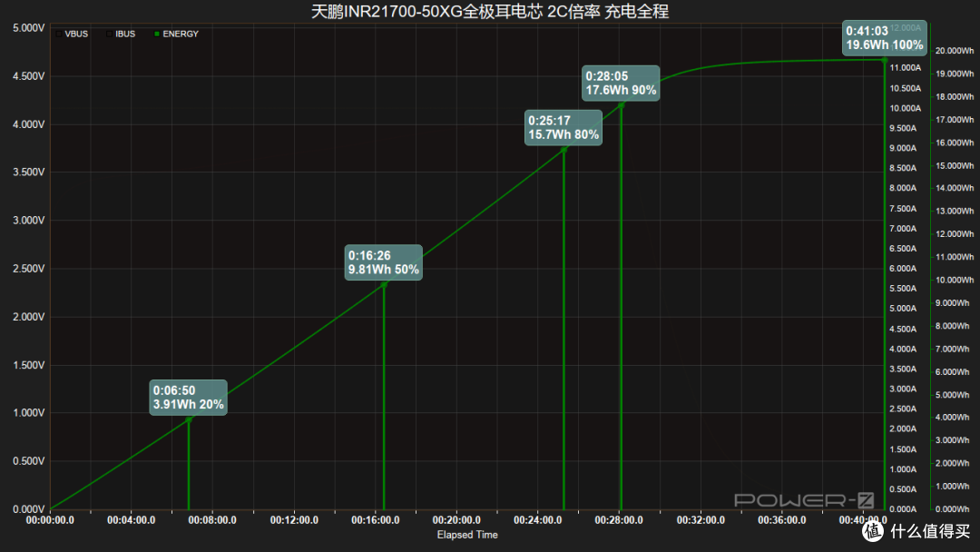Click the 1.500V voltage axis label
980x552 pixels.
pyautogui.click(x=29, y=365)
